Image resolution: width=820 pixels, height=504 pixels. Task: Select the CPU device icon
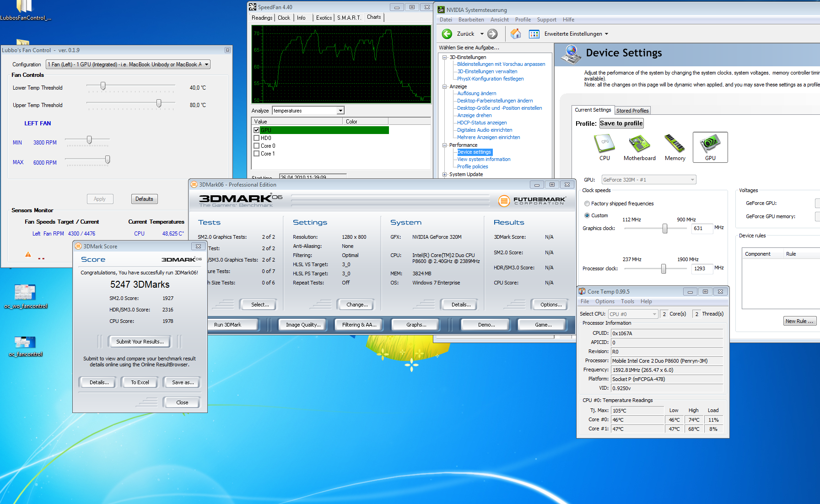604,147
